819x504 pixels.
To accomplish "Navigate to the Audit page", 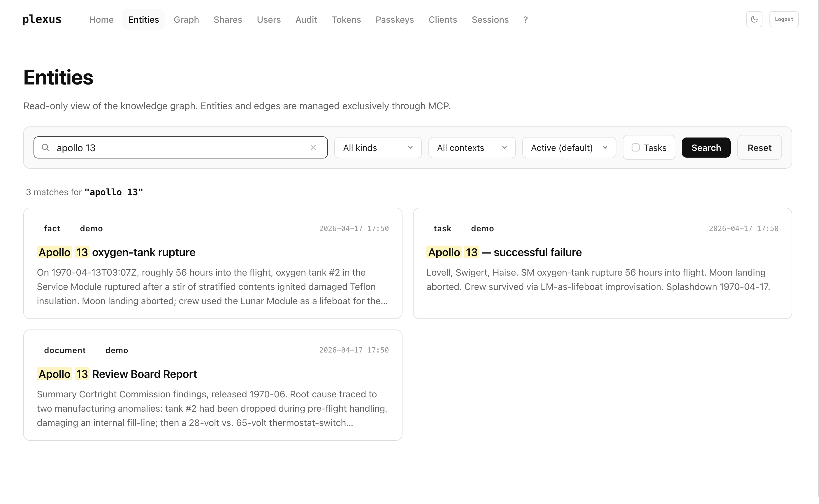I will [x=306, y=20].
